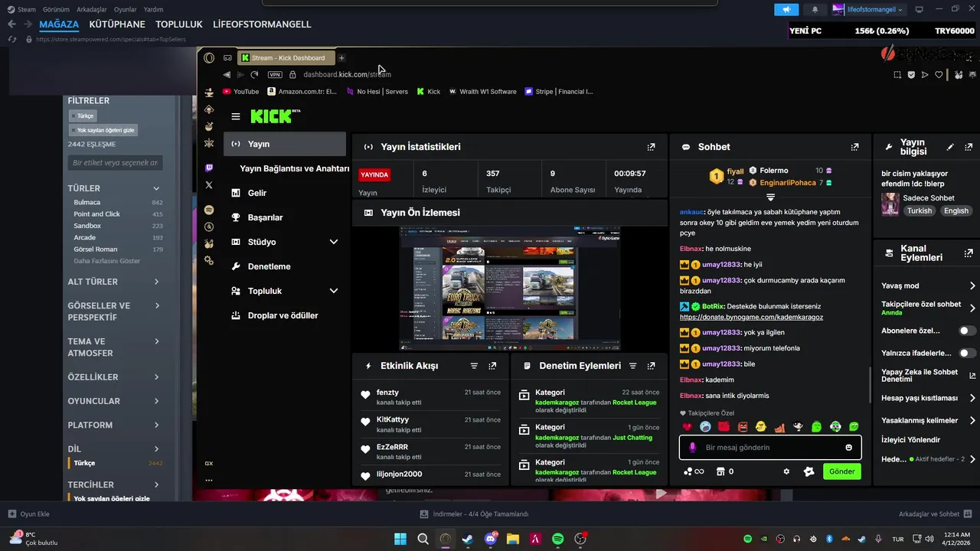Open the Steam notifications bell
Image resolution: width=980 pixels, height=551 pixels.
click(x=815, y=9)
